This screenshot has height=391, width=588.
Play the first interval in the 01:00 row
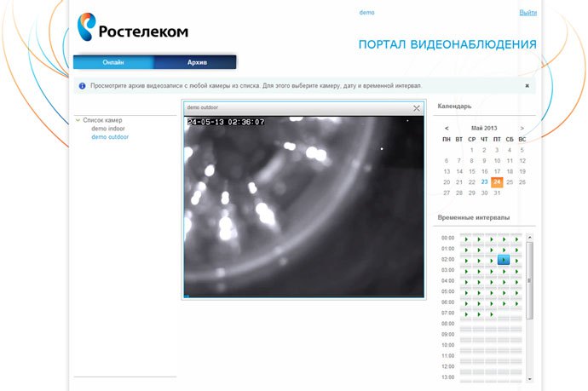466,250
